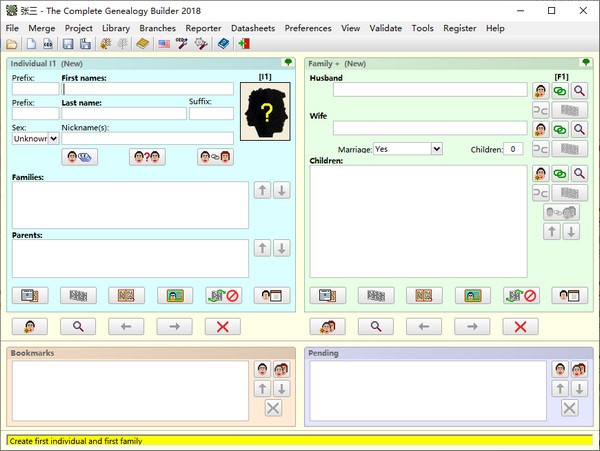Viewport: 600px width, 451px height.
Task: Click add new person icon beside Children list
Action: [x=541, y=174]
